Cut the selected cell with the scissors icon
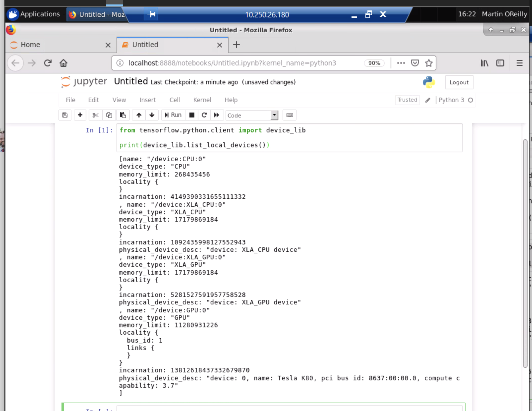 95,115
